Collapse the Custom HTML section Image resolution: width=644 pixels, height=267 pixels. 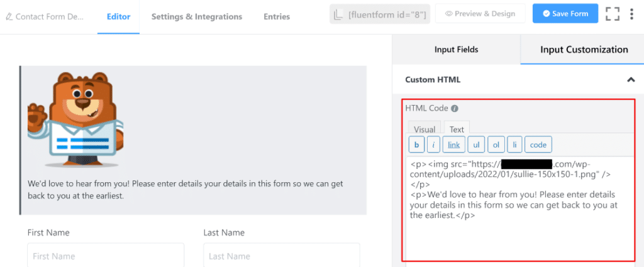[630, 80]
